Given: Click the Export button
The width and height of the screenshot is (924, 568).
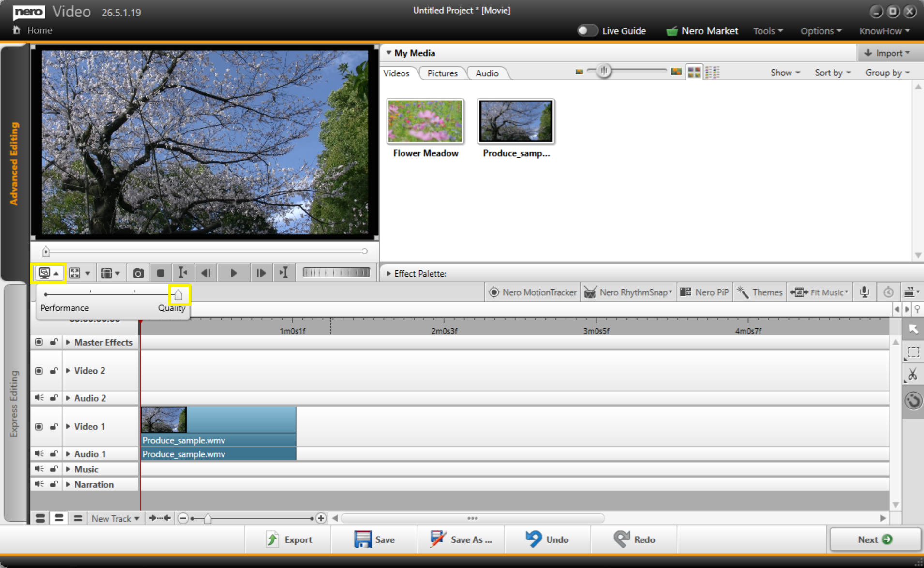Looking at the screenshot, I should pos(289,539).
